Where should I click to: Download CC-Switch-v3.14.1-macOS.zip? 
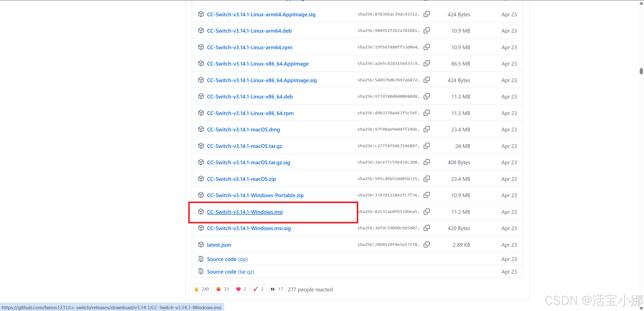coord(242,179)
